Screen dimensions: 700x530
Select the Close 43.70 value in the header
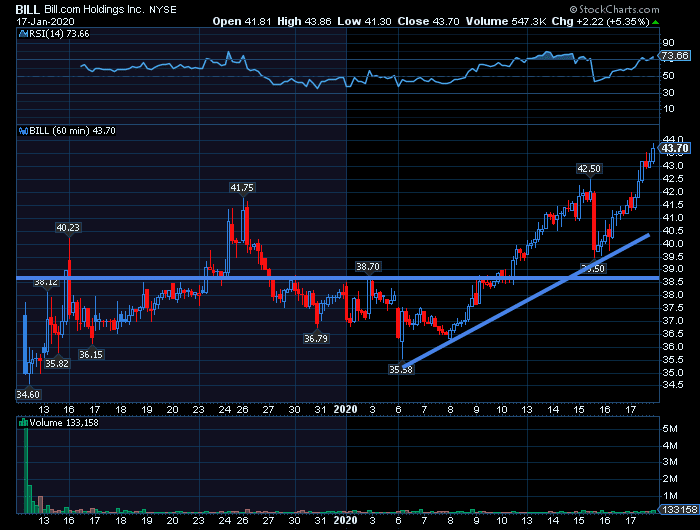429,21
